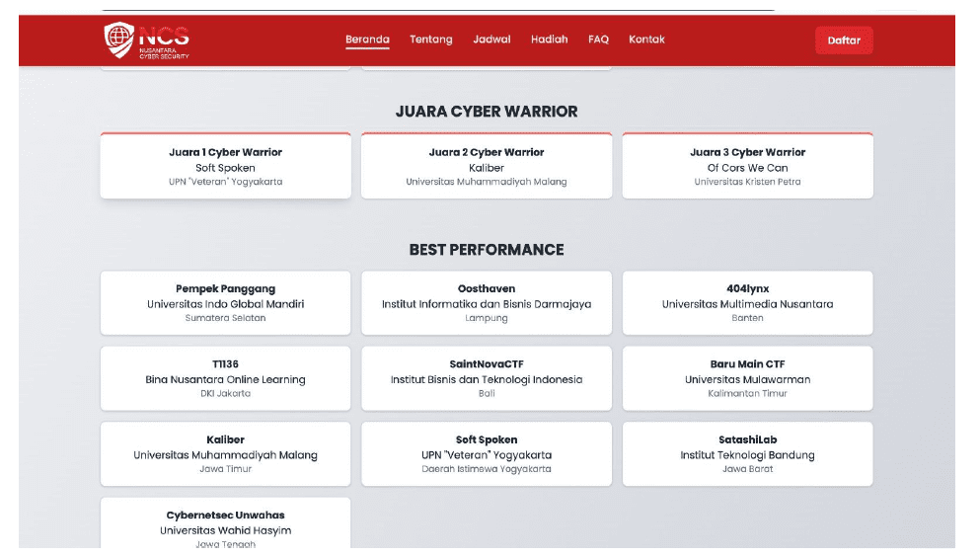Open the Baru Main CTF card
The width and height of the screenshot is (980, 557).
[x=747, y=378]
